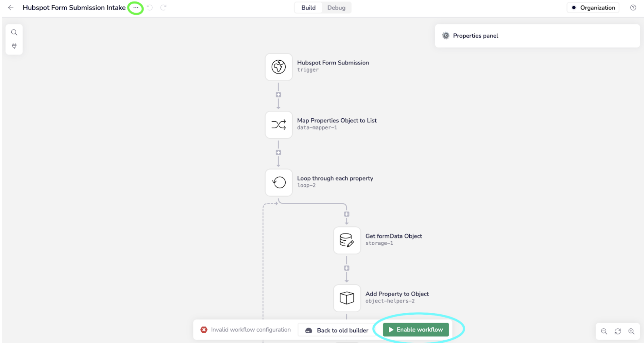Click the undo arrow icon
The image size is (644, 343).
point(150,8)
